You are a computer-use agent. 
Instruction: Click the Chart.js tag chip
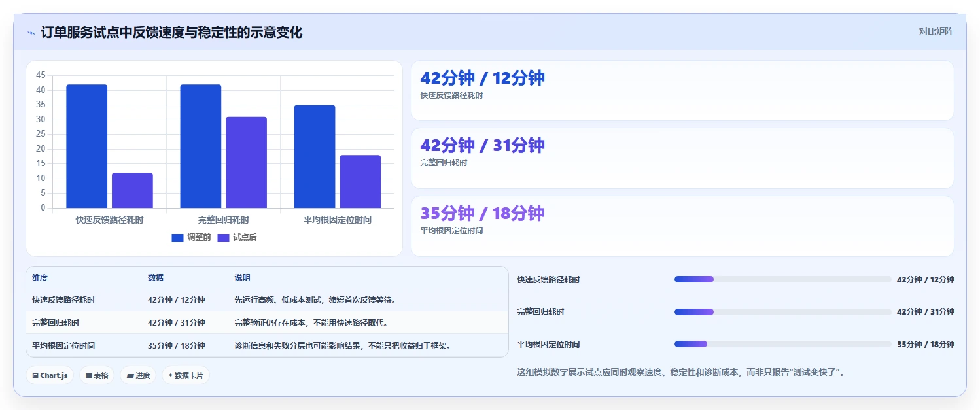(50, 375)
